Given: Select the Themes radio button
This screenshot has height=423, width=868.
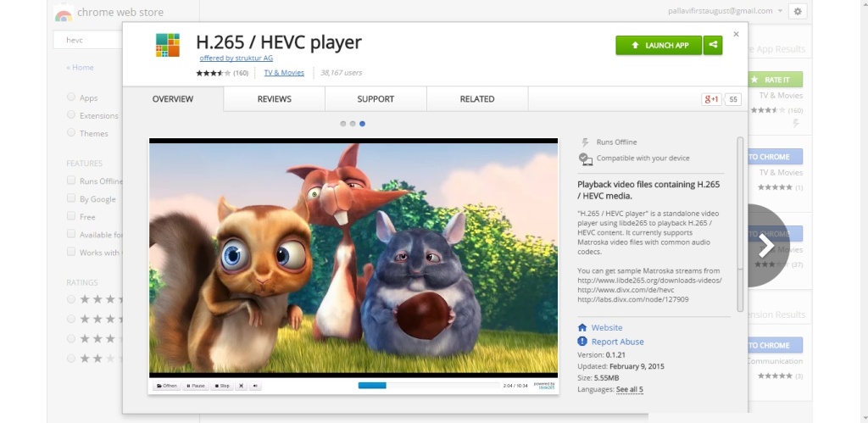Looking at the screenshot, I should [71, 132].
